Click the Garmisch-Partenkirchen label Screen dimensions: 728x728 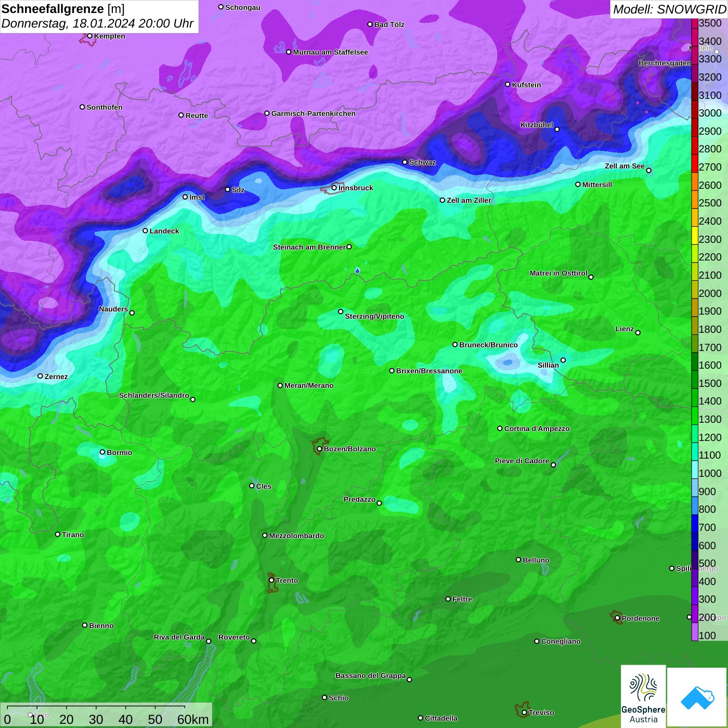[x=314, y=113]
